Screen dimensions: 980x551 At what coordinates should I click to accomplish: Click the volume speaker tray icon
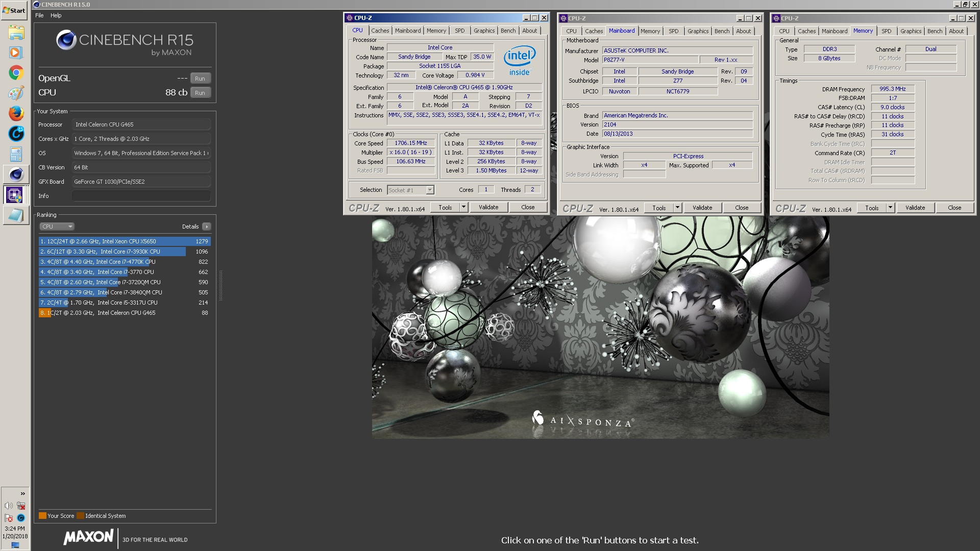(8, 506)
